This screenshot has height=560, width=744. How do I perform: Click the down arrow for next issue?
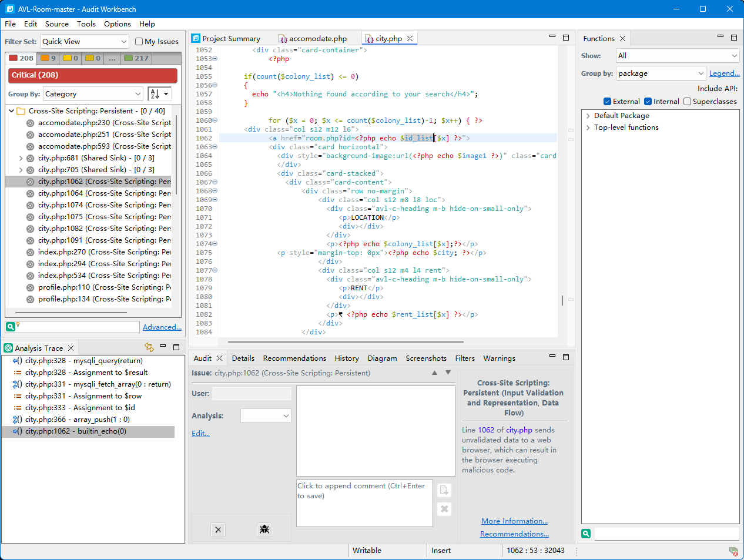pyautogui.click(x=448, y=373)
